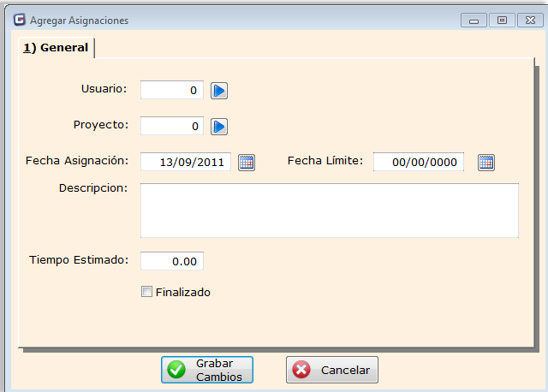This screenshot has height=392, width=548.
Task: Click the Fecha Asignación date field
Action: coord(185,163)
